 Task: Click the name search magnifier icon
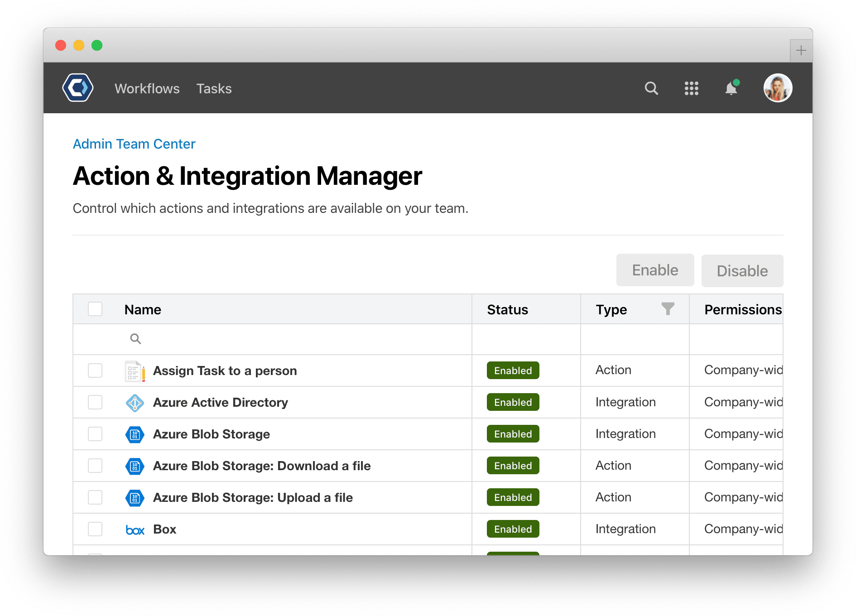135,339
